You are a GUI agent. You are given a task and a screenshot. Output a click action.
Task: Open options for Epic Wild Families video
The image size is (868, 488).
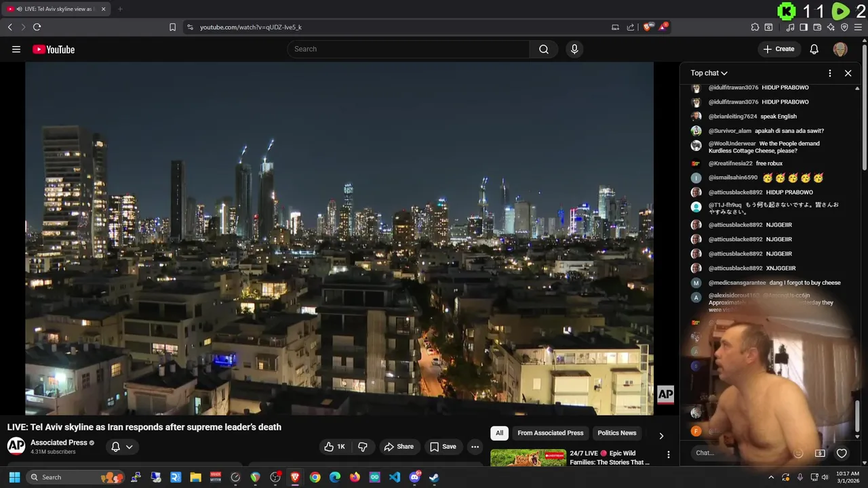point(668,455)
